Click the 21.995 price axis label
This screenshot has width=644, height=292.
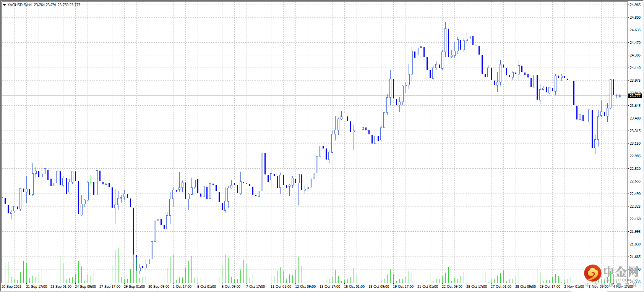635,232
